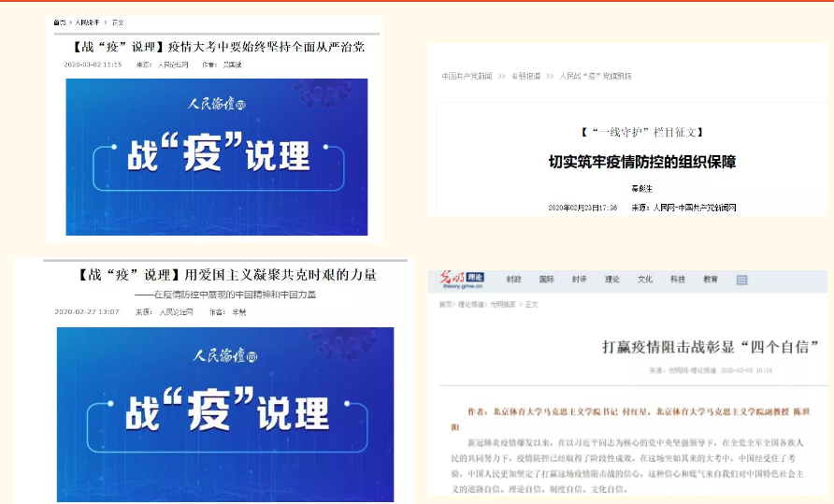Open the 教育 navigation tab

pos(711,280)
